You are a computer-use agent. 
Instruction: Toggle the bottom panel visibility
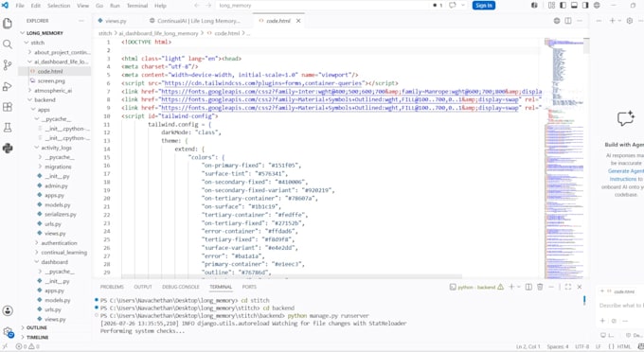(574, 6)
